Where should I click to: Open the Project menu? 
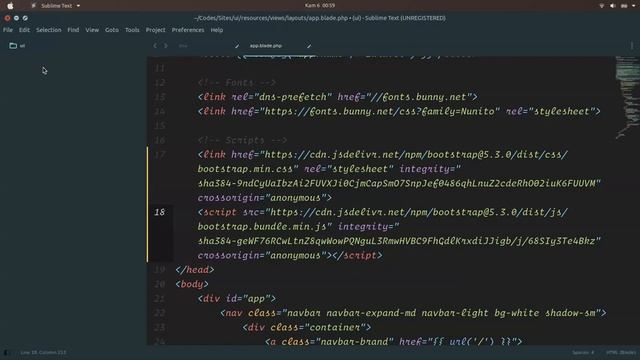(x=156, y=30)
